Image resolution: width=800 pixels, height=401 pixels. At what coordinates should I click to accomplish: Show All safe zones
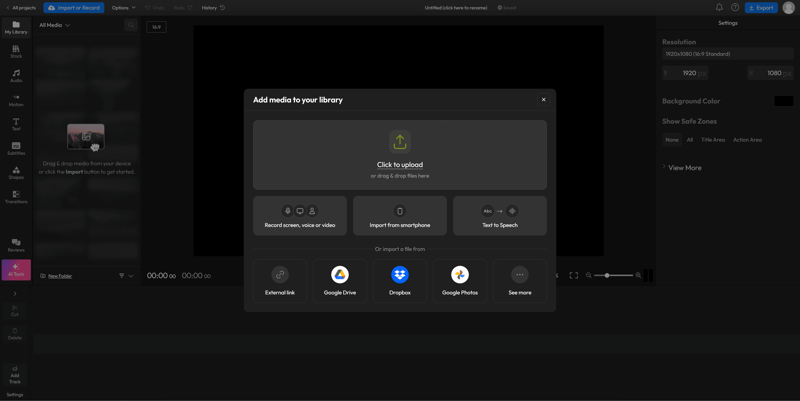click(690, 140)
